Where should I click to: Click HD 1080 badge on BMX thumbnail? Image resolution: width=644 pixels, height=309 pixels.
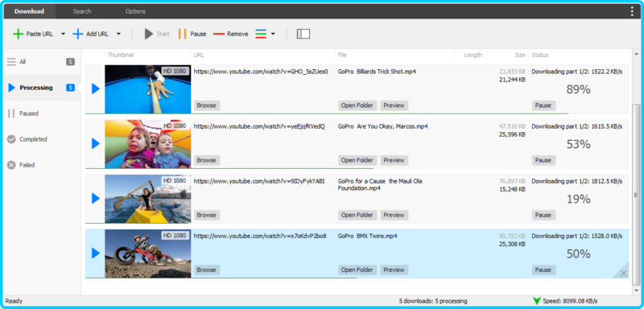pyautogui.click(x=175, y=236)
